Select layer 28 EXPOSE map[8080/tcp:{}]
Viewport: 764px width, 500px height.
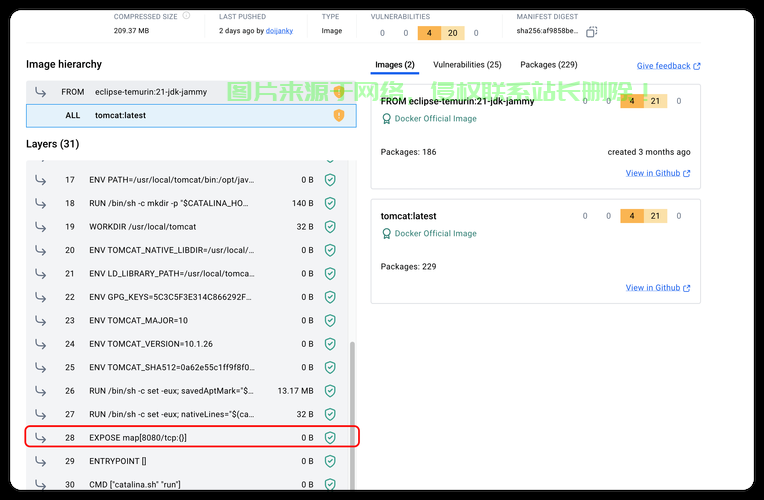(190, 437)
